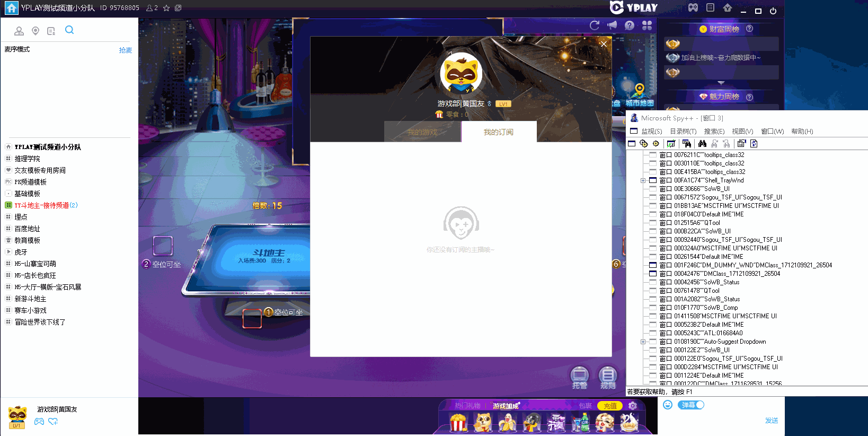Click 魅力周榜 help question mark

(x=749, y=97)
